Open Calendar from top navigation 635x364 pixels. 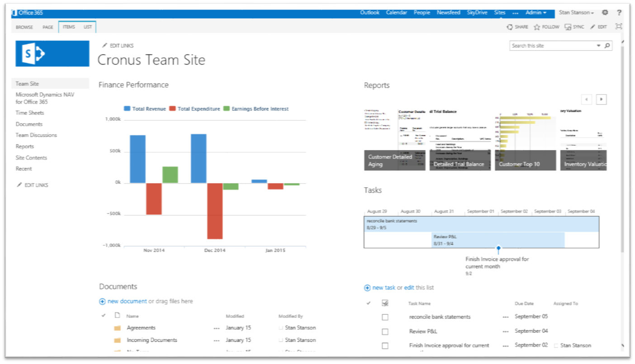tap(396, 13)
